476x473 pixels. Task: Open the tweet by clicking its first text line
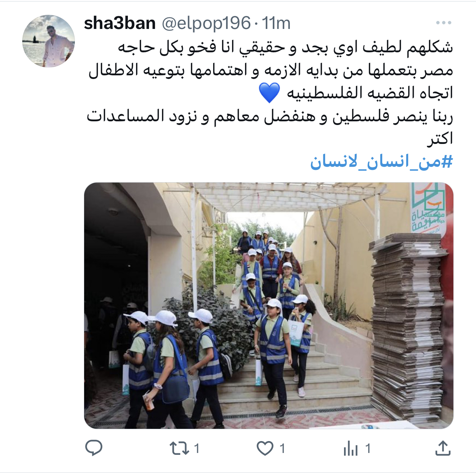pyautogui.click(x=285, y=47)
